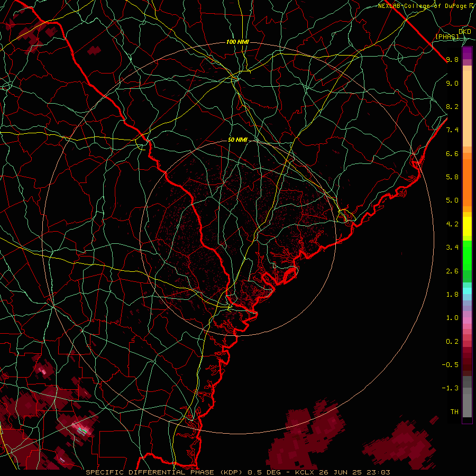Click the 50 NMI range ring label
This screenshot has width=476, height=476.
coord(237,140)
